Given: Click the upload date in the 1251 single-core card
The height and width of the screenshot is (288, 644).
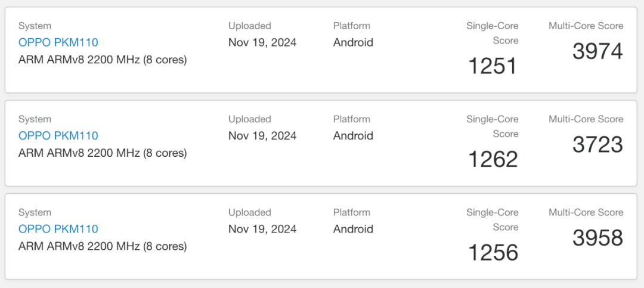Looking at the screenshot, I should point(262,42).
